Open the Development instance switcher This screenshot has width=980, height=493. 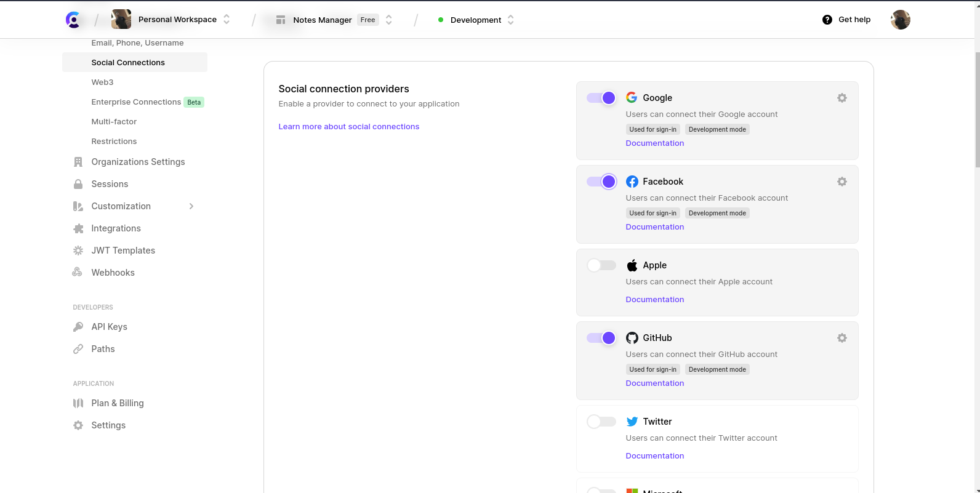coord(510,20)
